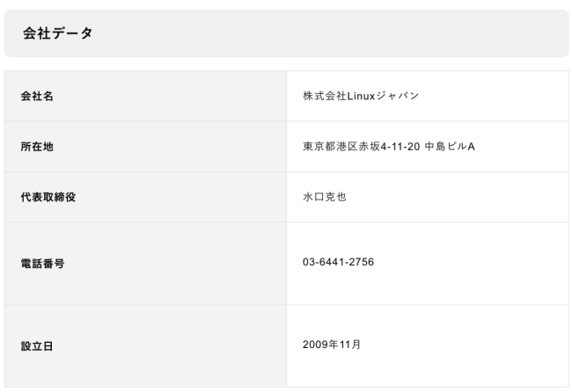The image size is (572, 392).
Task: Select the 設立日 row label
Action: pyautogui.click(x=37, y=346)
